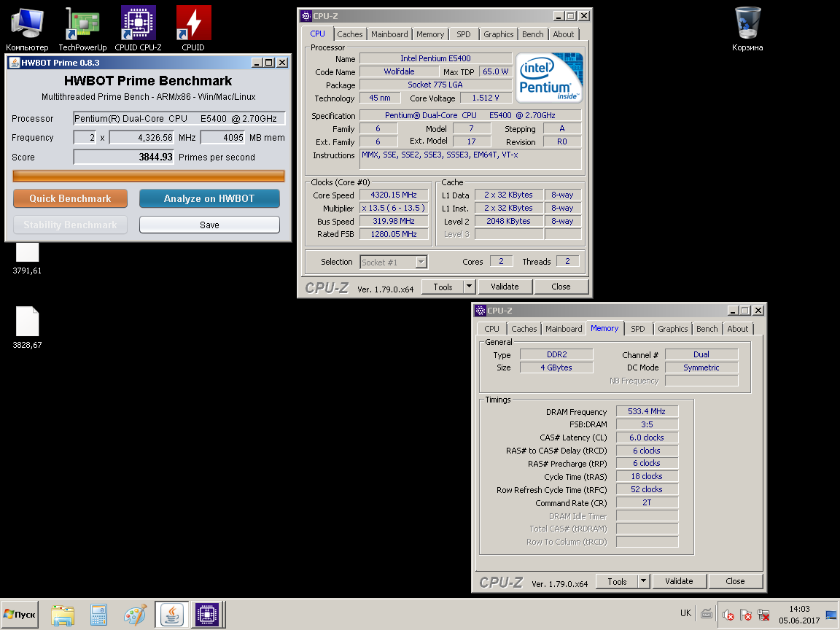Click Close button in top CPU-Z window

(x=561, y=287)
